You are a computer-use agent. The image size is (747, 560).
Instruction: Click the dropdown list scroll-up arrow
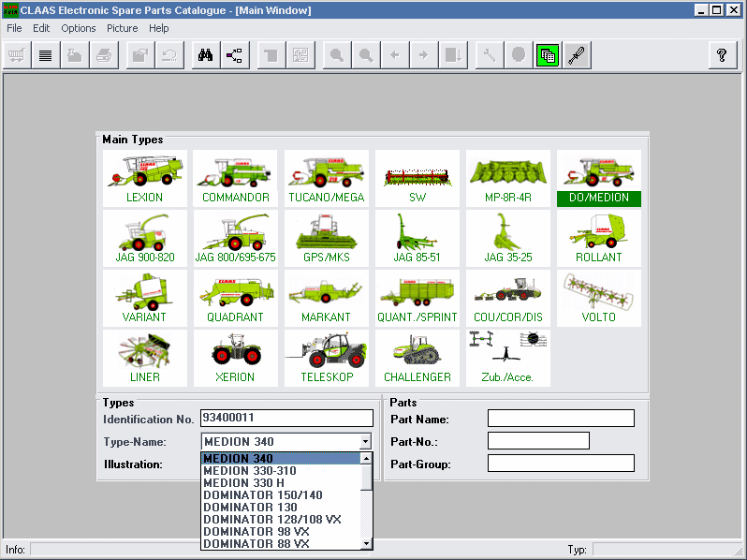366,459
